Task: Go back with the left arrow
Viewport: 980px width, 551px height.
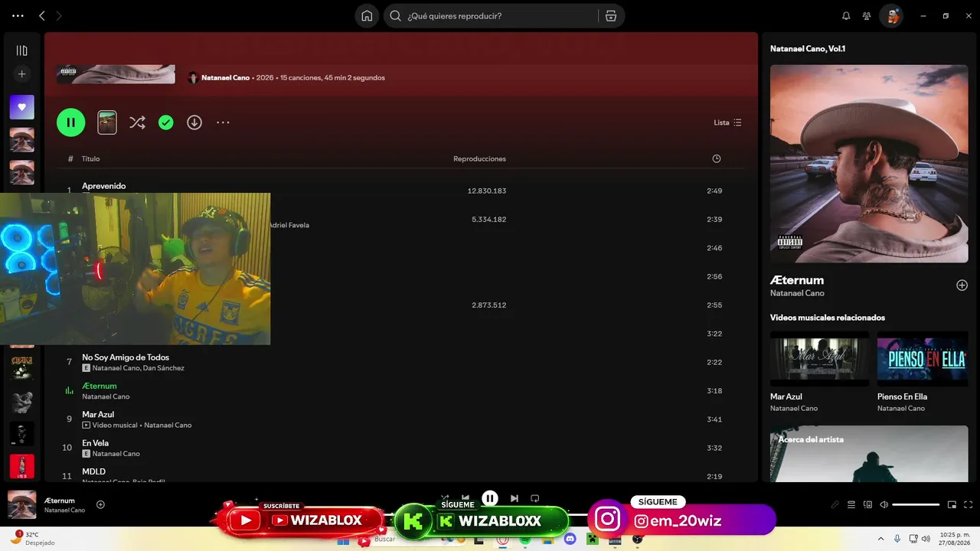Action: pyautogui.click(x=42, y=15)
